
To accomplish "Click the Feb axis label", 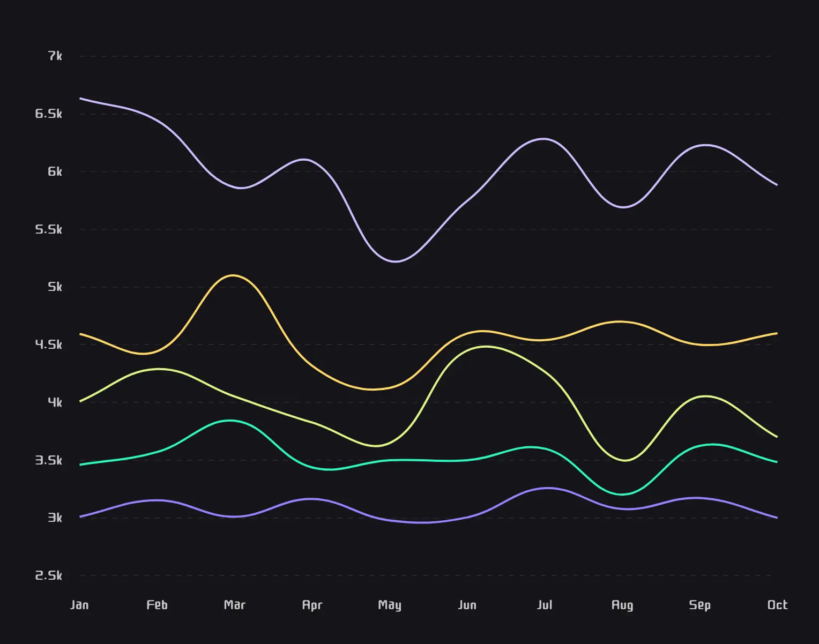I will point(157,604).
